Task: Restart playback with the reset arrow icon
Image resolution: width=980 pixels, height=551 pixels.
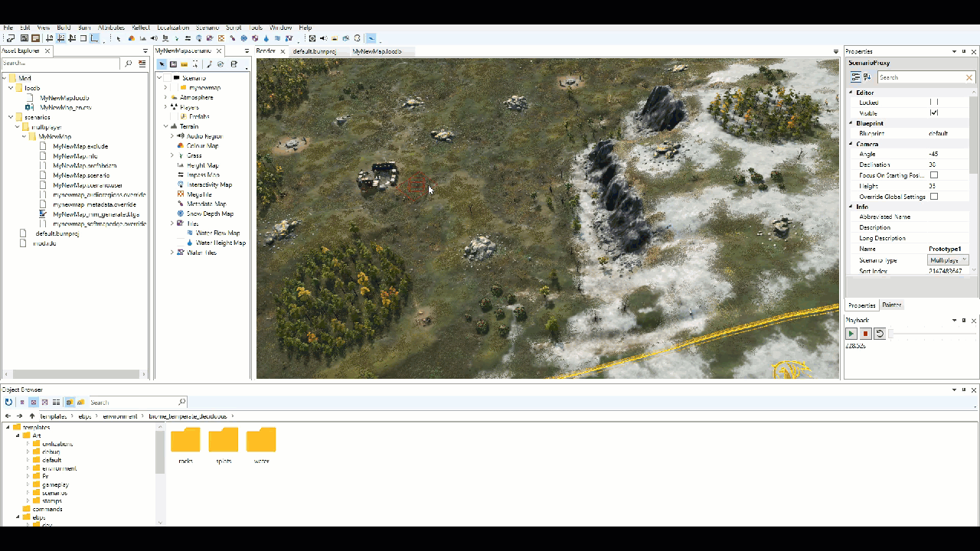Action: coord(880,334)
